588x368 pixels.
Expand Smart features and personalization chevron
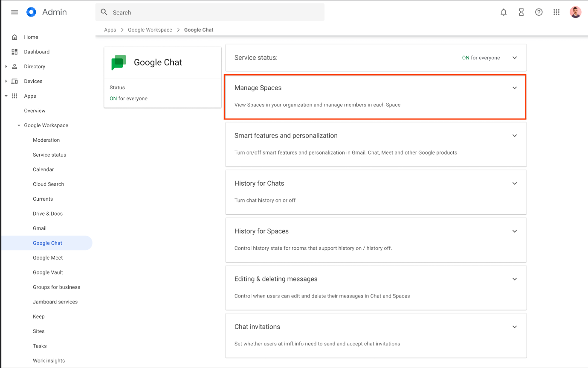pyautogui.click(x=515, y=136)
